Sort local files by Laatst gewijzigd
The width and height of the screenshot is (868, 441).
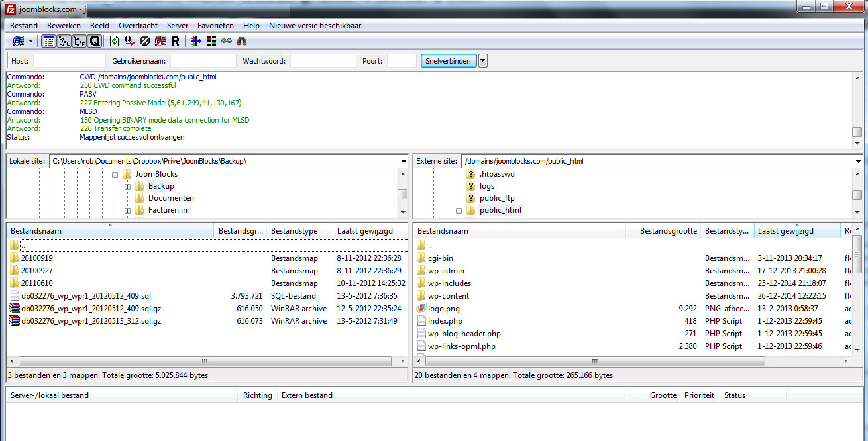click(370, 231)
